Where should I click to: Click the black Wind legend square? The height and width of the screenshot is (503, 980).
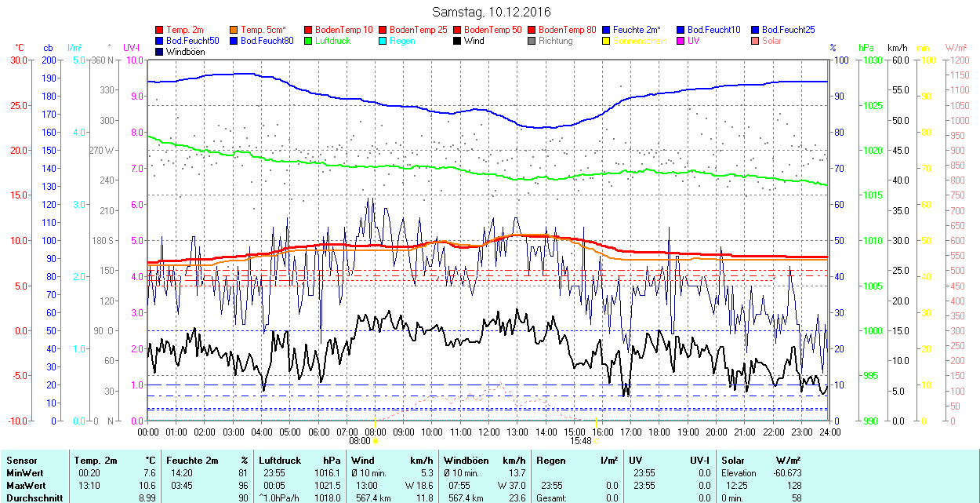click(458, 41)
